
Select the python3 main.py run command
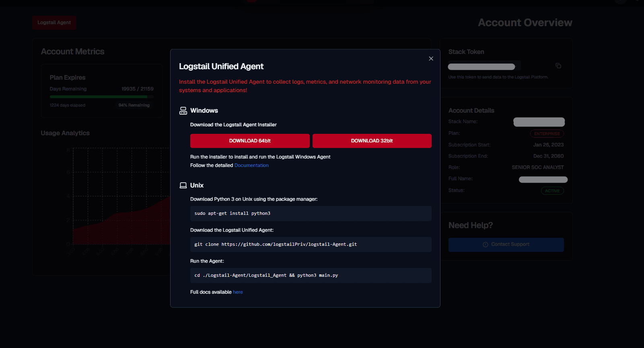click(x=311, y=276)
